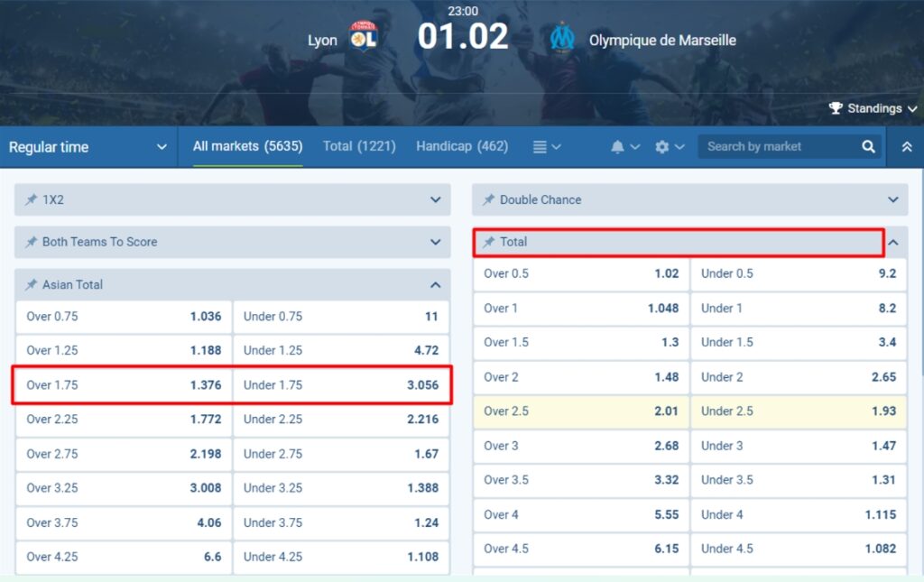Switch to the Handicap (462) tab
924x582 pixels.
tap(462, 146)
